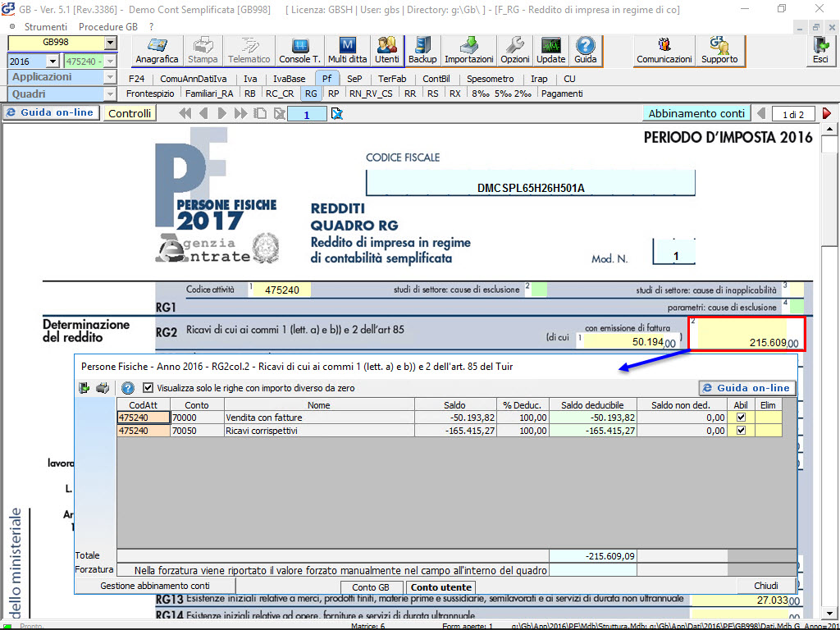
Task: Expand the Applicazioni dropdown arrow
Action: point(110,78)
